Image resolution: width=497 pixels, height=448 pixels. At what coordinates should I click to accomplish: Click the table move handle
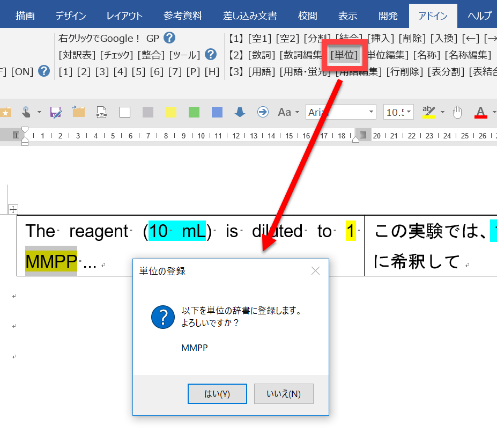pos(14,210)
